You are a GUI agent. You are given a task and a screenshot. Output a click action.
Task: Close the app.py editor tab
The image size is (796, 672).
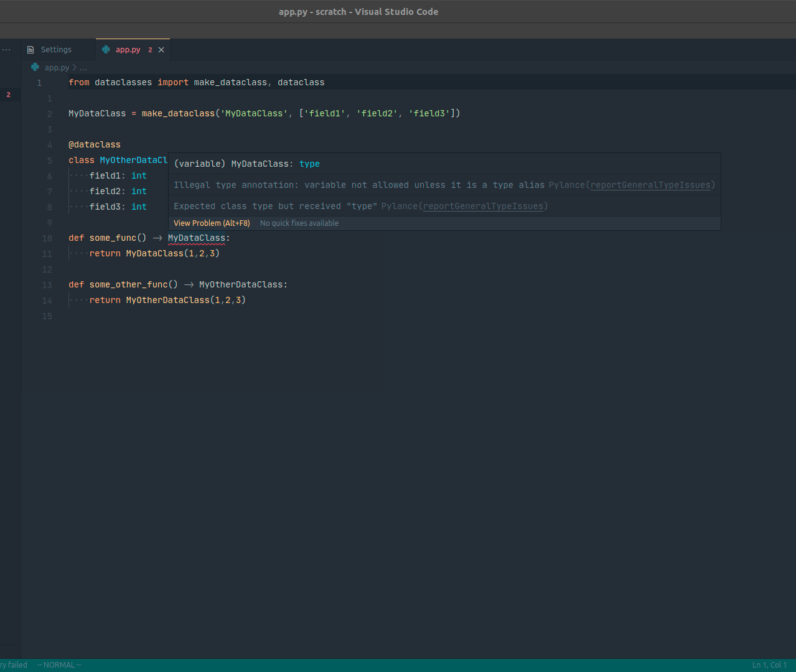coord(161,49)
